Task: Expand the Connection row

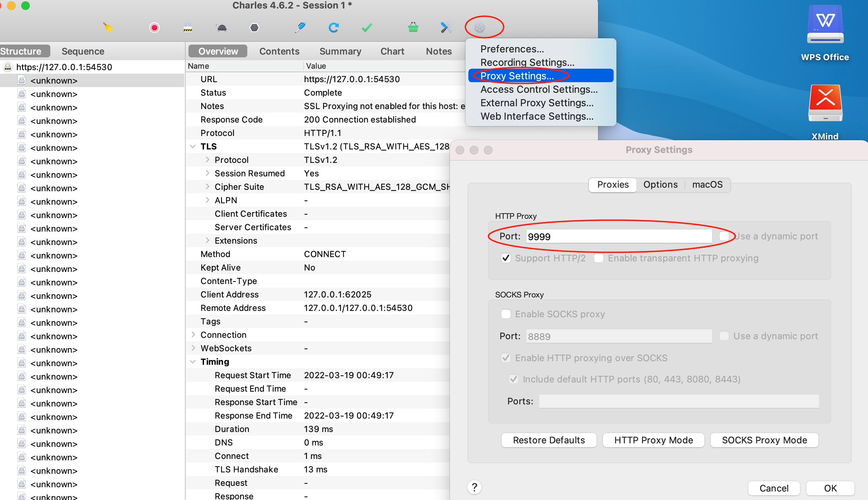Action: tap(193, 335)
